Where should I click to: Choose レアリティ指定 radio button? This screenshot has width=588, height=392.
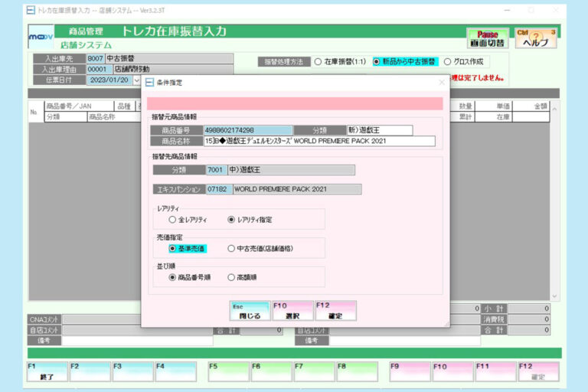[x=250, y=220]
